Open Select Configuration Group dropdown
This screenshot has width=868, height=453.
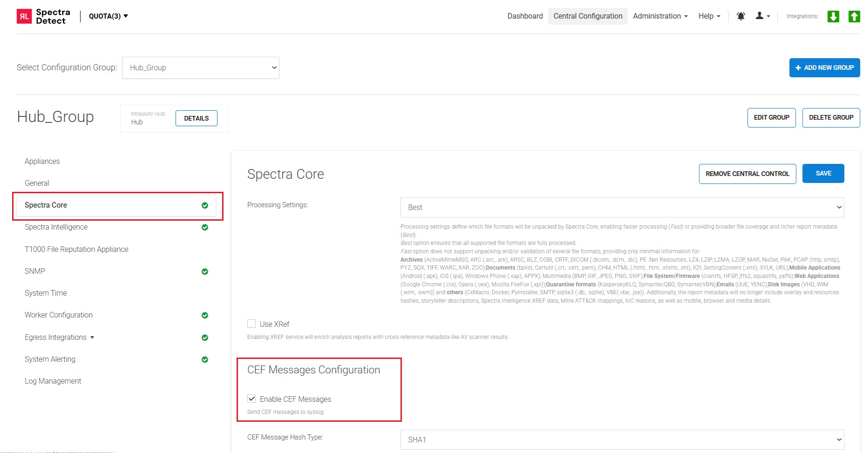pos(201,68)
